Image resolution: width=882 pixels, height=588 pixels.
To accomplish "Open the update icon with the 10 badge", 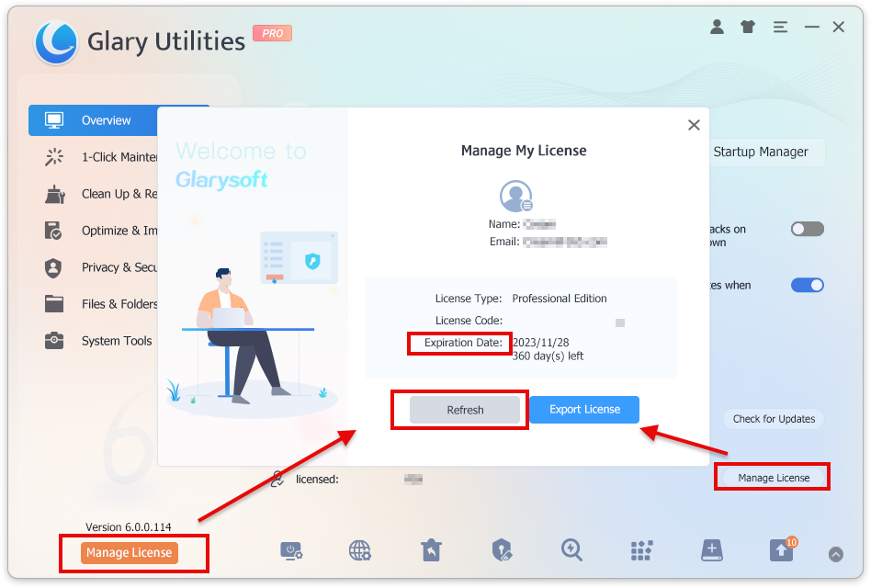I will (x=783, y=549).
